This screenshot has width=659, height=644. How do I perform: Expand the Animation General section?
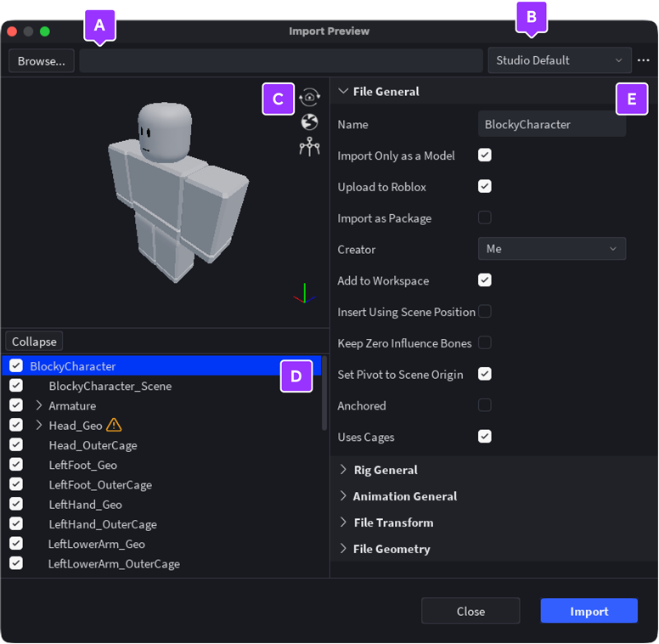click(343, 496)
